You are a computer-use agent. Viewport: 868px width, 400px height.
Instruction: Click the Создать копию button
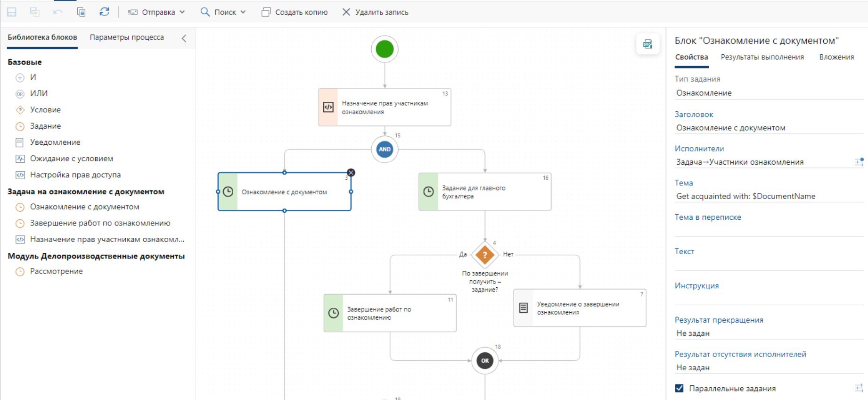pos(295,12)
